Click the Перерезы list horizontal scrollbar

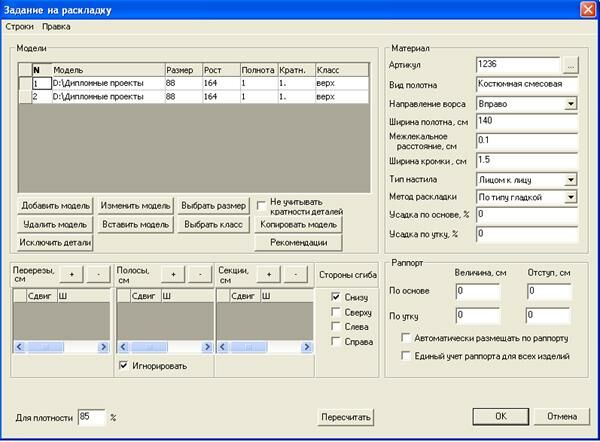click(x=60, y=346)
